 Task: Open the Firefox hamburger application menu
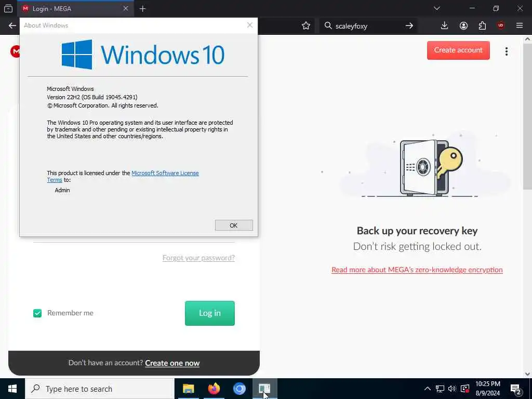[520, 26]
